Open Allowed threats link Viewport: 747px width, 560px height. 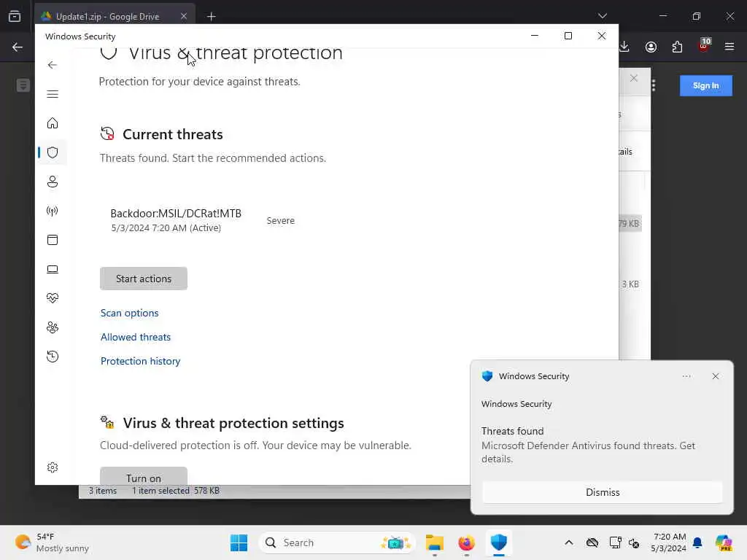point(135,337)
